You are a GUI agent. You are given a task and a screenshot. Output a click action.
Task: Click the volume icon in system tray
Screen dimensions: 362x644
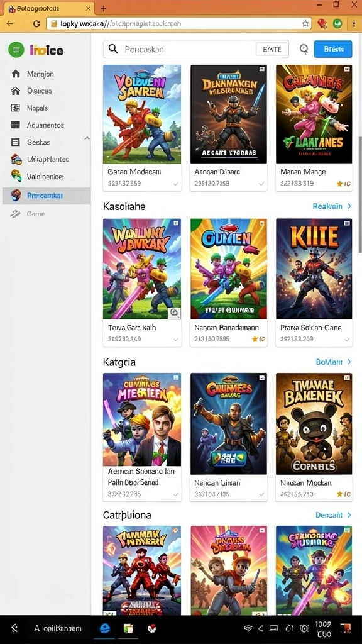click(x=261, y=628)
